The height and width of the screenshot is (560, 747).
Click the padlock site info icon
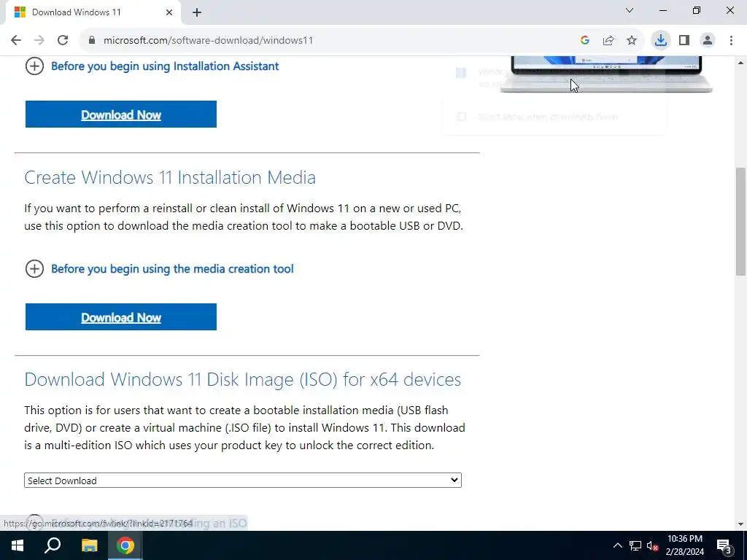(92, 41)
